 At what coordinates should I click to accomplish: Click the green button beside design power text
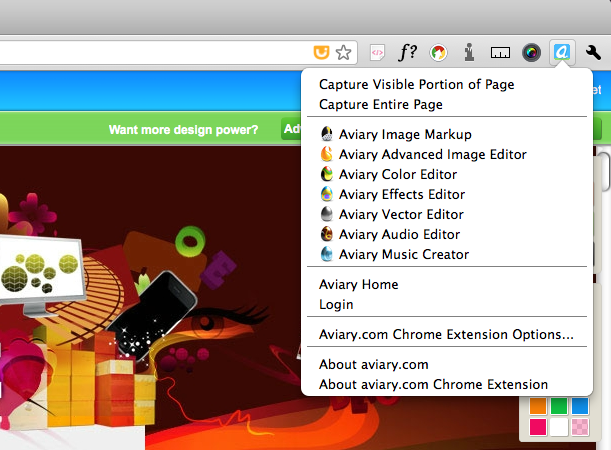coord(291,129)
